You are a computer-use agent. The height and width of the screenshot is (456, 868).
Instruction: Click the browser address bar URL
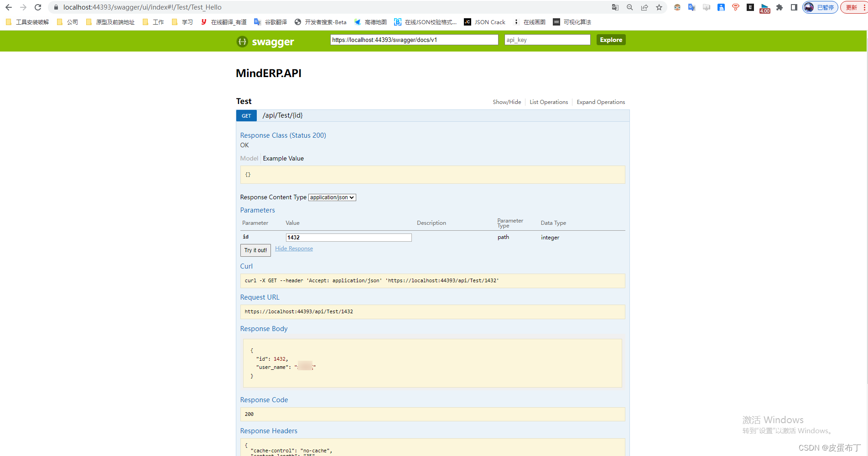click(142, 7)
